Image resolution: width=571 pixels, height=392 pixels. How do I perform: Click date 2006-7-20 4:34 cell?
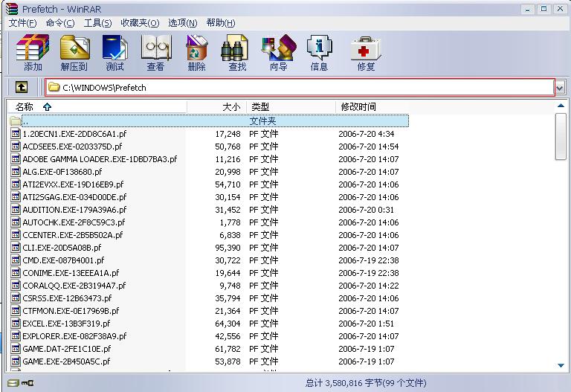367,134
